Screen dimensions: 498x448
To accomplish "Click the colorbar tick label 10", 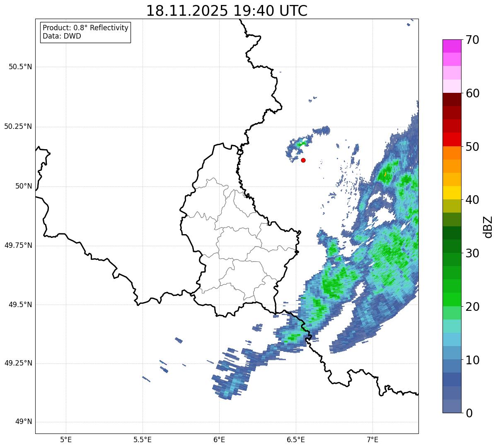I will click(472, 360).
